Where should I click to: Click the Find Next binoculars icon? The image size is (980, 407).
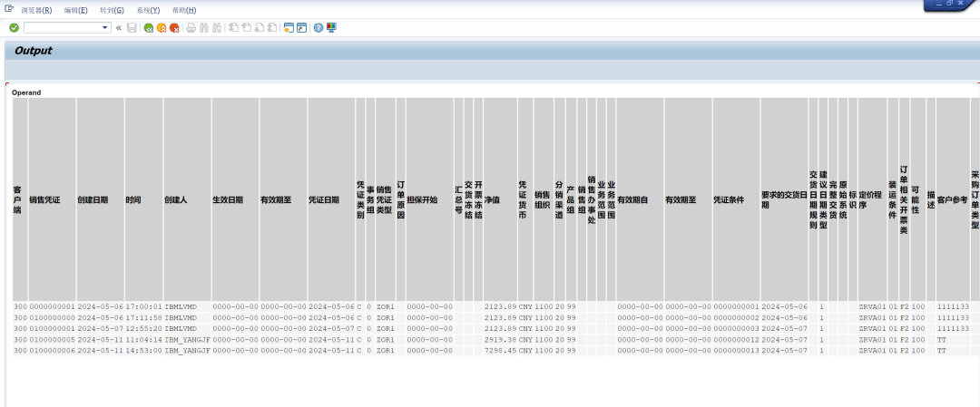217,28
